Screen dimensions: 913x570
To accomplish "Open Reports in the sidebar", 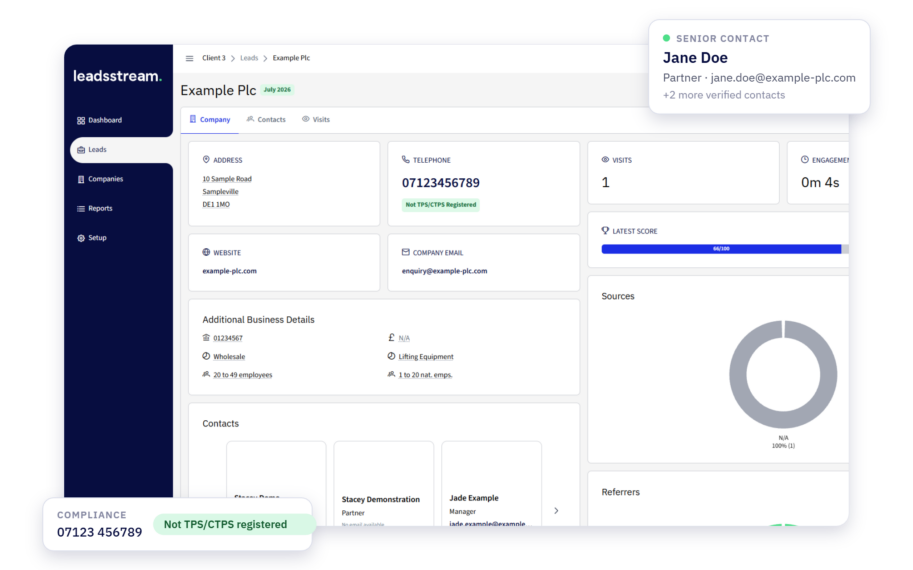I will (95, 208).
